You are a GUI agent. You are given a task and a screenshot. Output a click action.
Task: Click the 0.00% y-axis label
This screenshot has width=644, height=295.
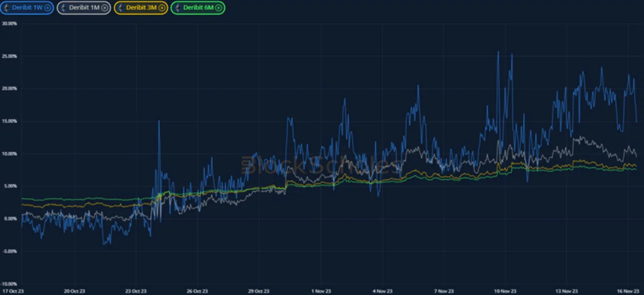10,219
